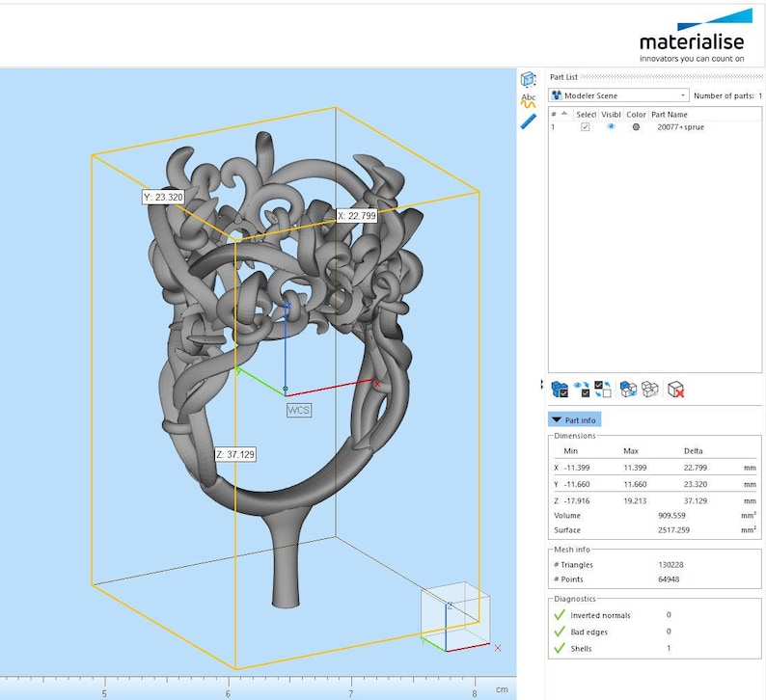
Task: Click the Inverted normals green check icon
Action: pyautogui.click(x=560, y=614)
